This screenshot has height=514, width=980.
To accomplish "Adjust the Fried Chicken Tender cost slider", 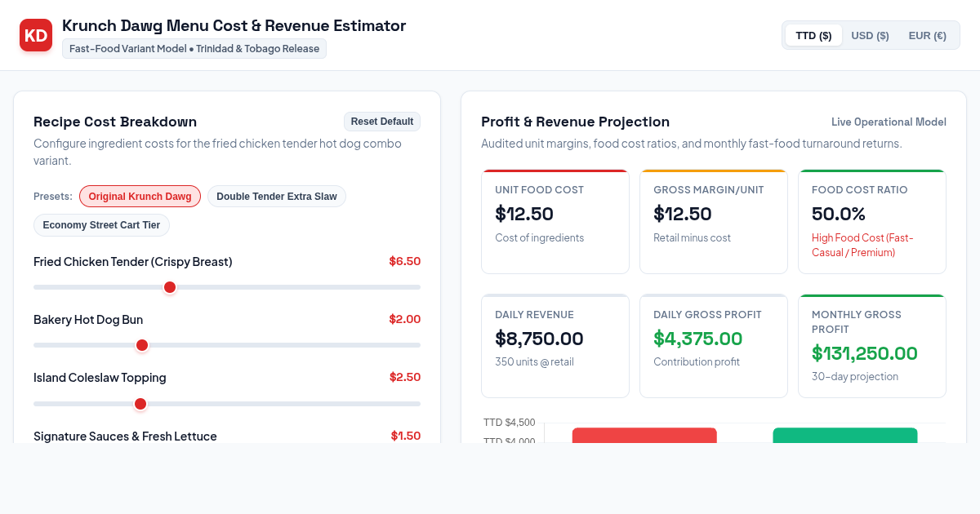I will [227, 287].
